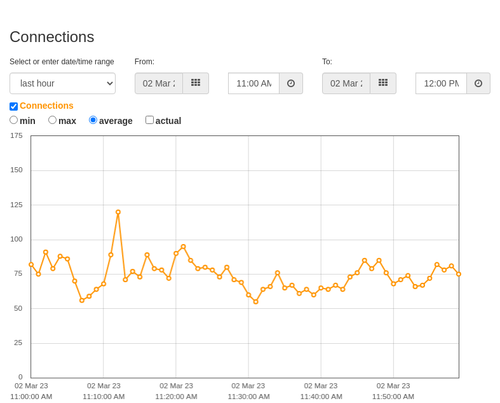Click the last data point at chart's right edge
The image size is (500, 403).
tap(459, 274)
